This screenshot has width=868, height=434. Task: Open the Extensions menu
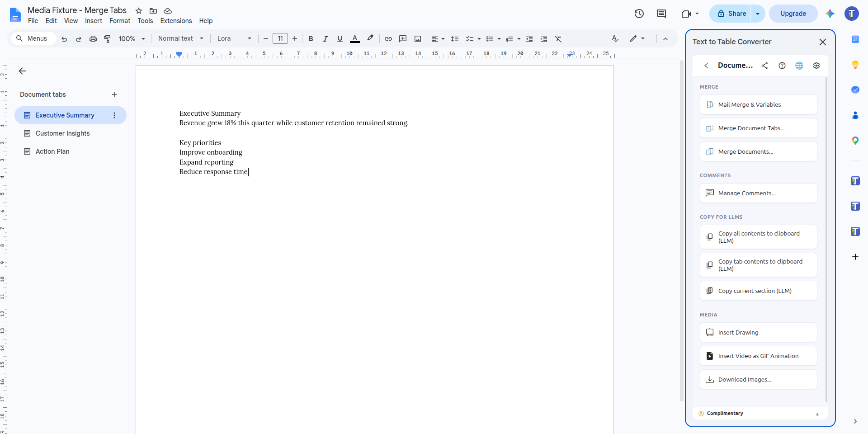pos(176,21)
